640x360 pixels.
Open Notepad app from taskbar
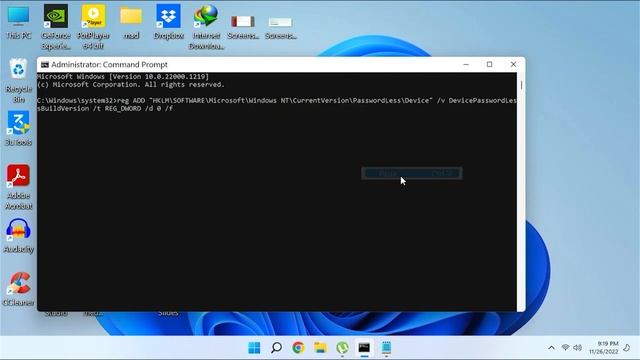[x=386, y=348]
